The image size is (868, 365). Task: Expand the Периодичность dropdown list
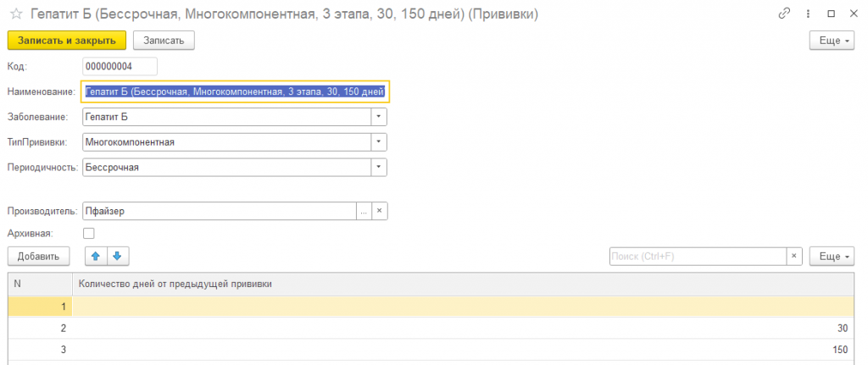tap(379, 167)
